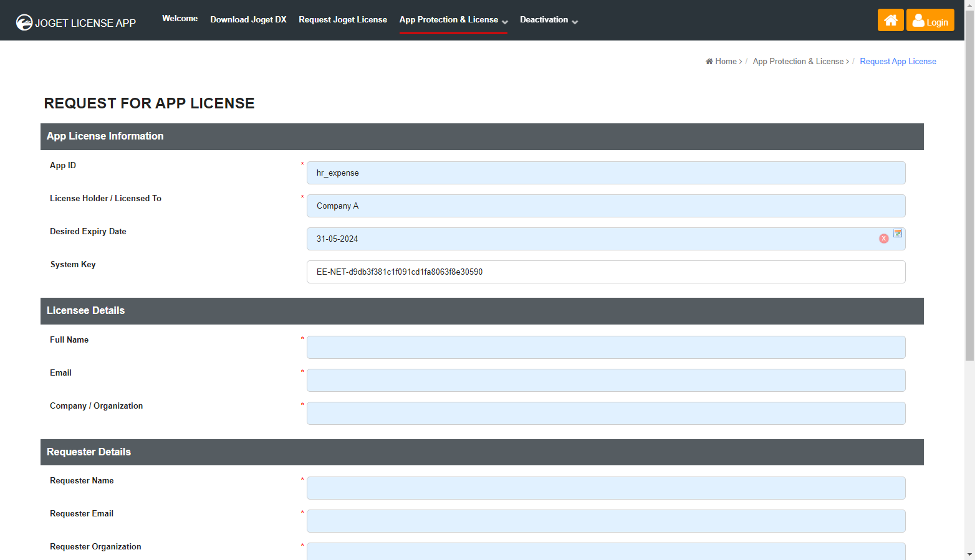Open Request Joget License page
Image resolution: width=975 pixels, height=560 pixels.
pyautogui.click(x=342, y=20)
